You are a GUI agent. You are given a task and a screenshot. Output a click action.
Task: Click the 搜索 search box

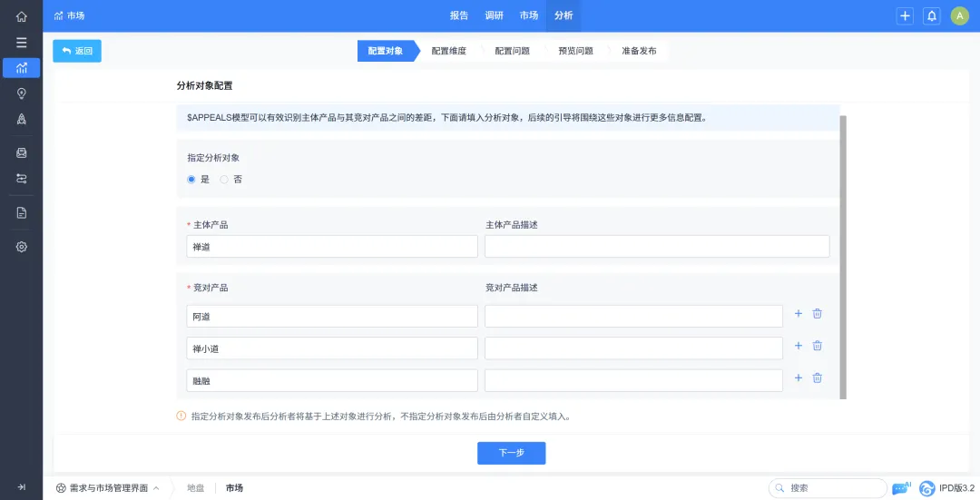click(828, 488)
